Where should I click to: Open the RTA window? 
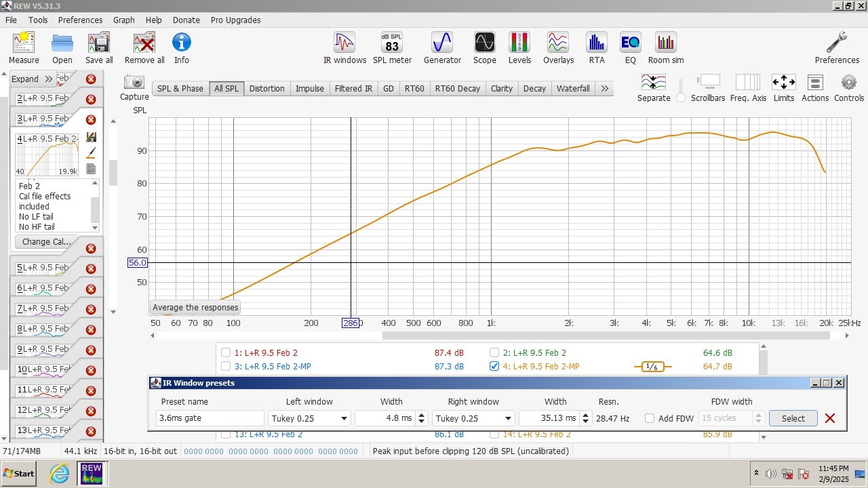coord(597,48)
